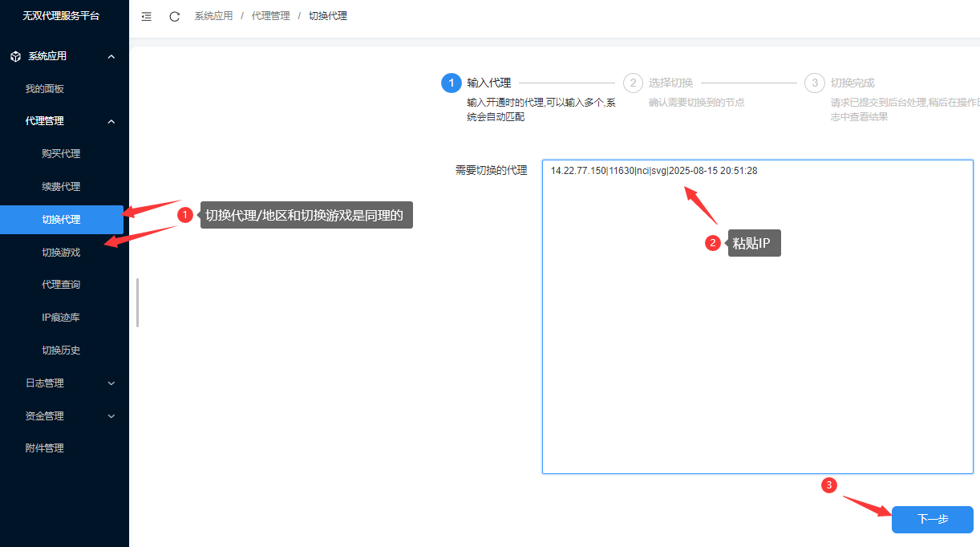Click the red badge beside 粘贴IP label

[x=713, y=242]
